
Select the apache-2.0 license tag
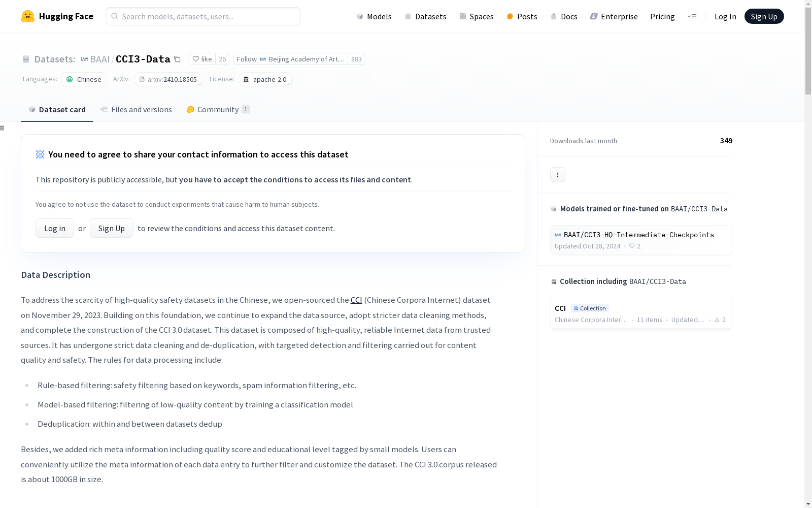(265, 80)
